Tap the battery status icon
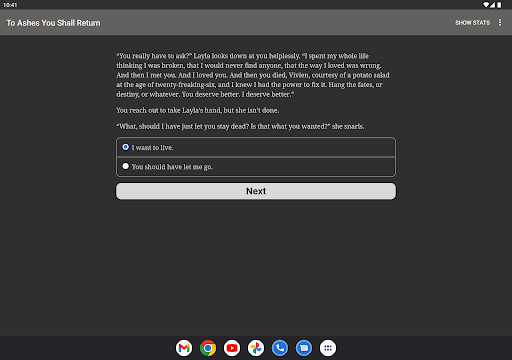512x360 pixels. coord(499,5)
